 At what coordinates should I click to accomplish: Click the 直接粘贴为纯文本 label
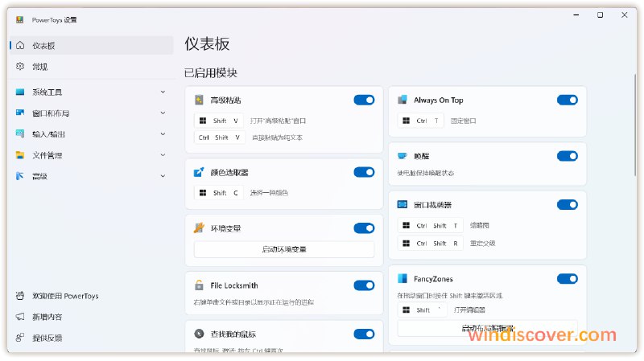click(277, 137)
